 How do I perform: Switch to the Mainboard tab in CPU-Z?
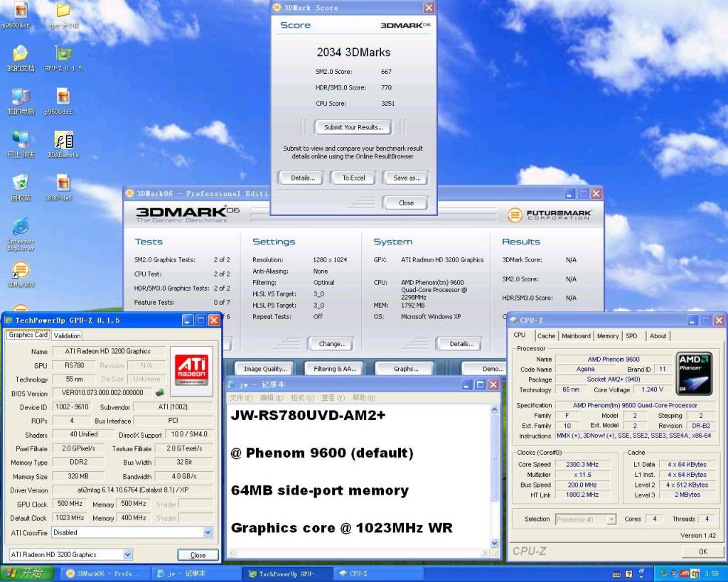[x=576, y=336]
